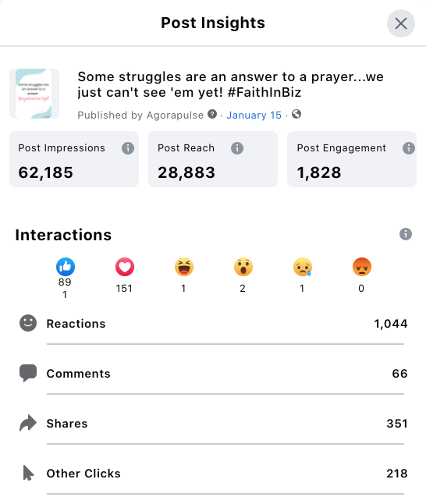This screenshot has width=426, height=504.
Task: Close the Post Insights dialog
Action: pyautogui.click(x=401, y=23)
